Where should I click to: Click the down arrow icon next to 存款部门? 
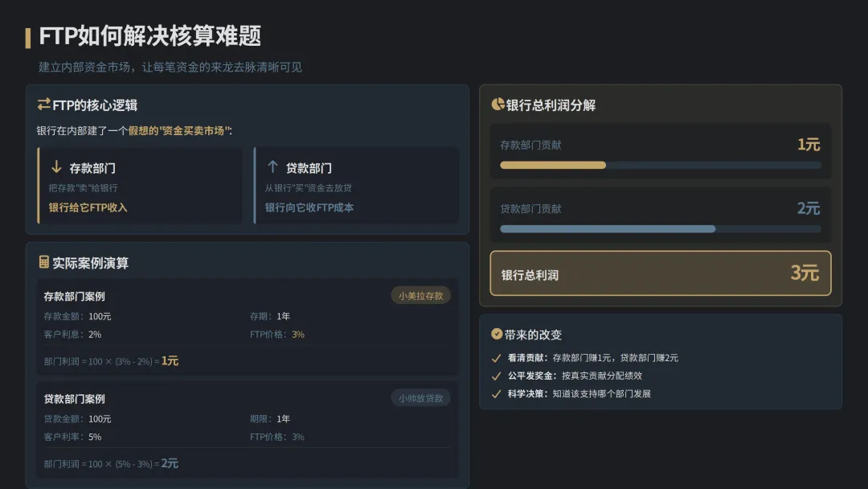pos(56,166)
